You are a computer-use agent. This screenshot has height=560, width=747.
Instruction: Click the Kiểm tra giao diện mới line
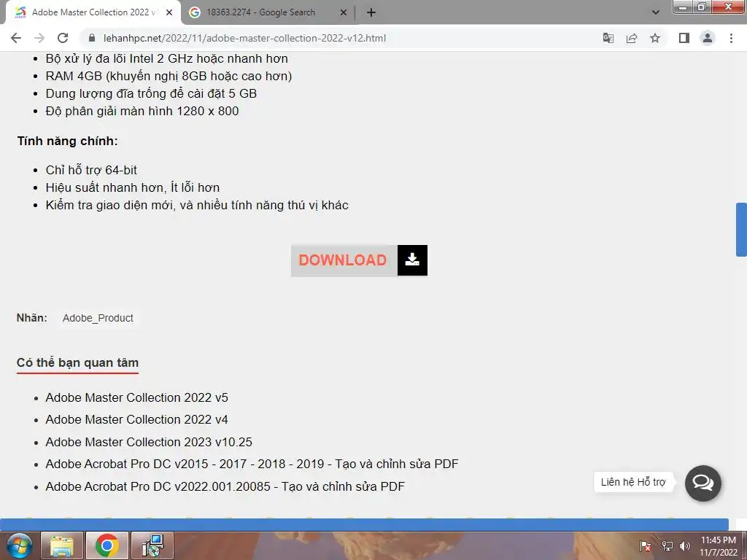click(x=197, y=205)
